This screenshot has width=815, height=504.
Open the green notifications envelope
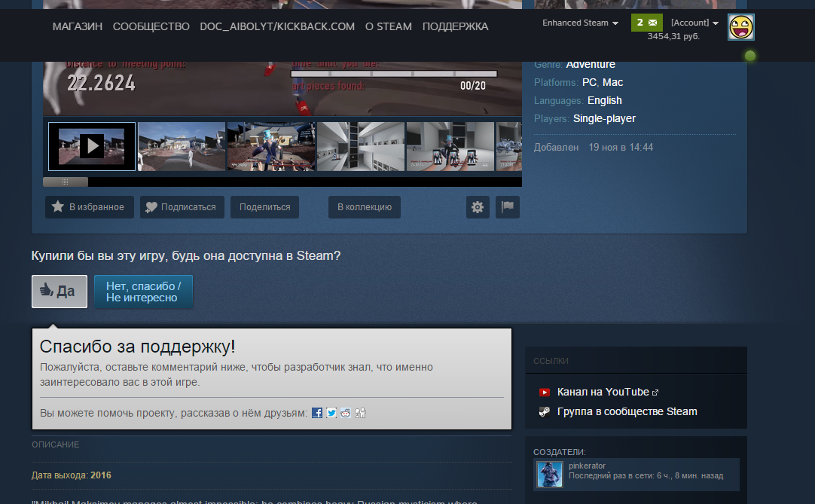click(646, 23)
